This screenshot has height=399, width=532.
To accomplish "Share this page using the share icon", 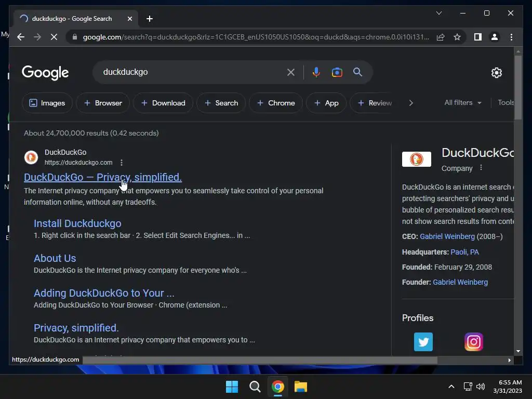I will point(441,37).
